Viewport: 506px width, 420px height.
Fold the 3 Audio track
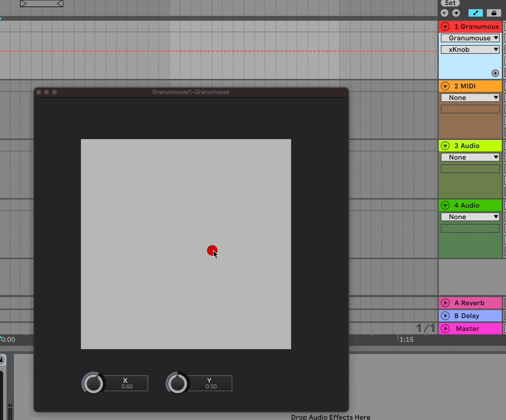[445, 146]
